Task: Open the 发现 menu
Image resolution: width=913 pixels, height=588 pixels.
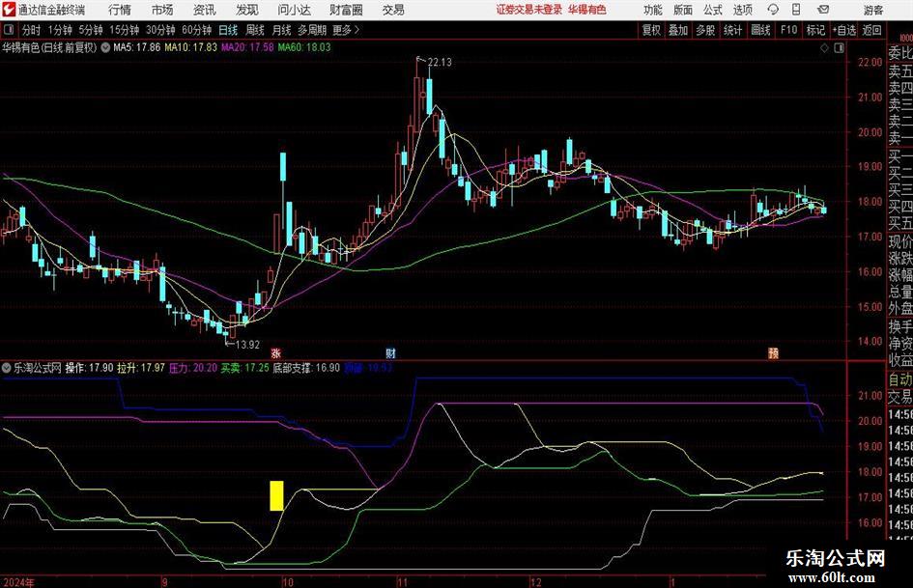Action: 247,10
